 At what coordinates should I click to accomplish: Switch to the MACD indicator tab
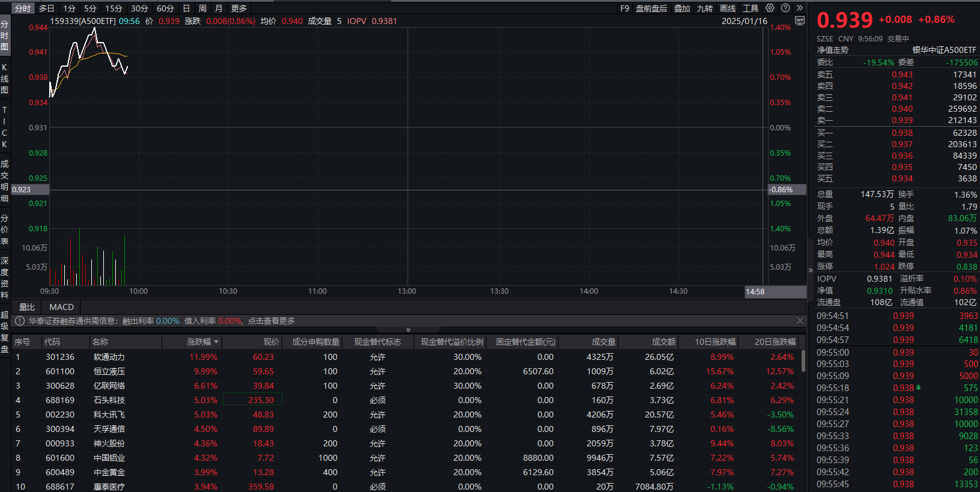(x=61, y=307)
